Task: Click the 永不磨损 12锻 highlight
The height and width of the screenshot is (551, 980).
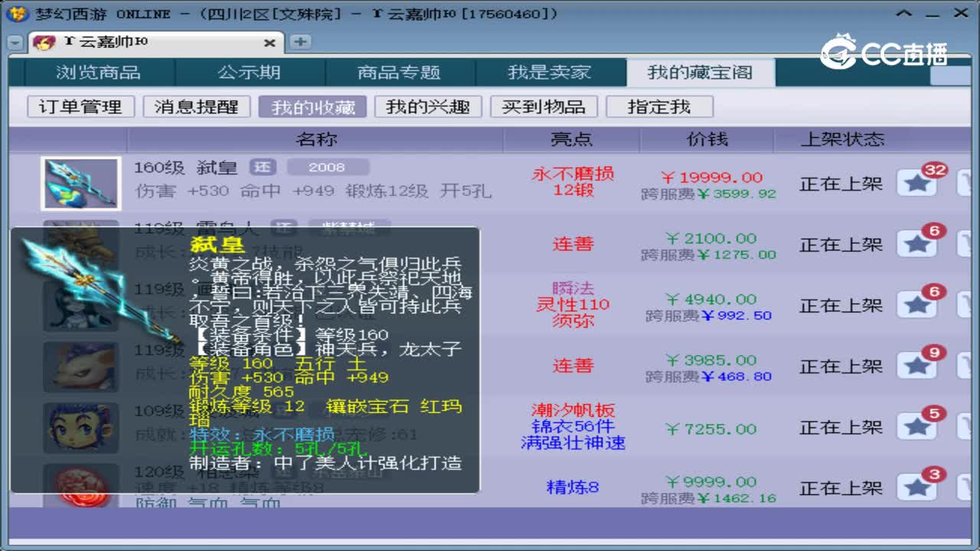Action: click(x=573, y=182)
